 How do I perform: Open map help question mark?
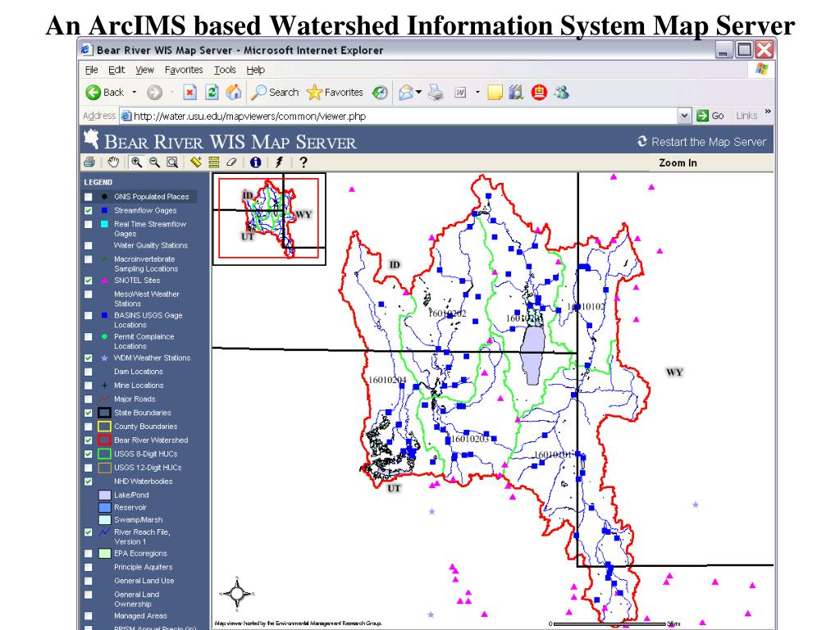point(304,162)
